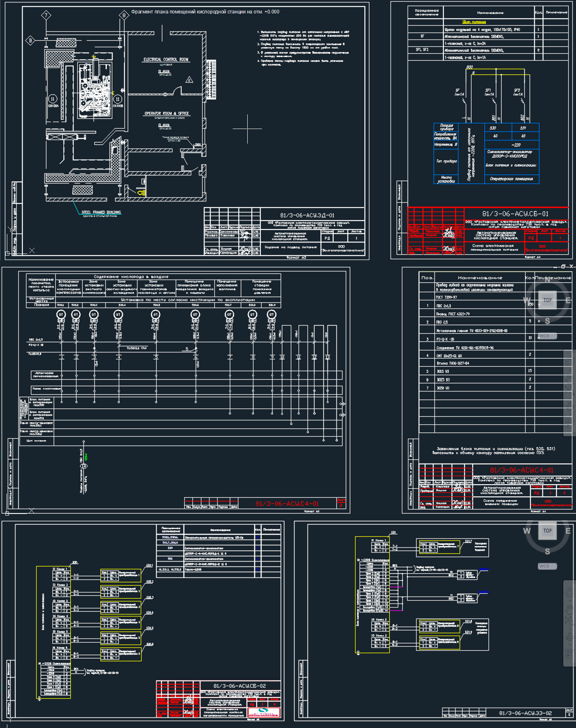Expand SteeringWheels arrow in lower navigation bar
The width and height of the screenshot is (576, 728).
click(570, 601)
